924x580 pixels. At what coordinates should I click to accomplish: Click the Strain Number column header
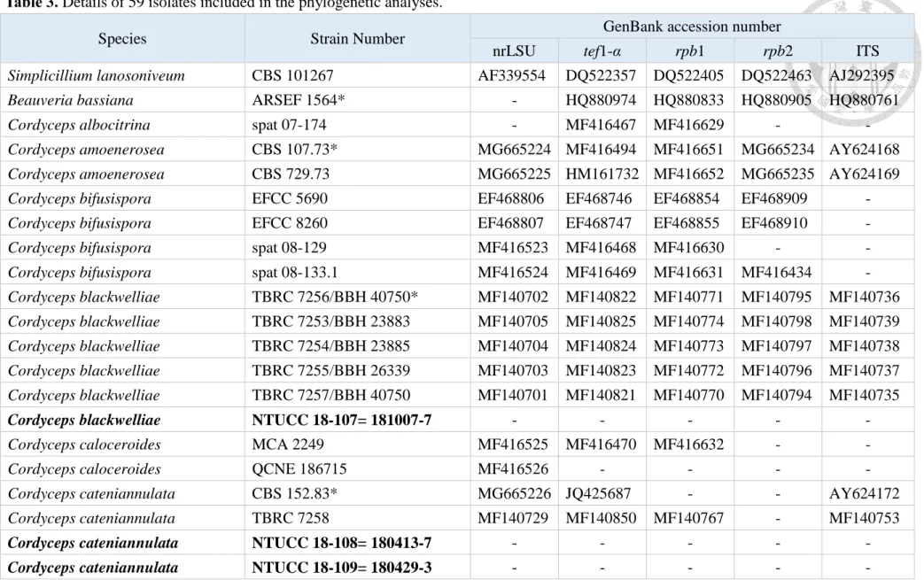357,39
